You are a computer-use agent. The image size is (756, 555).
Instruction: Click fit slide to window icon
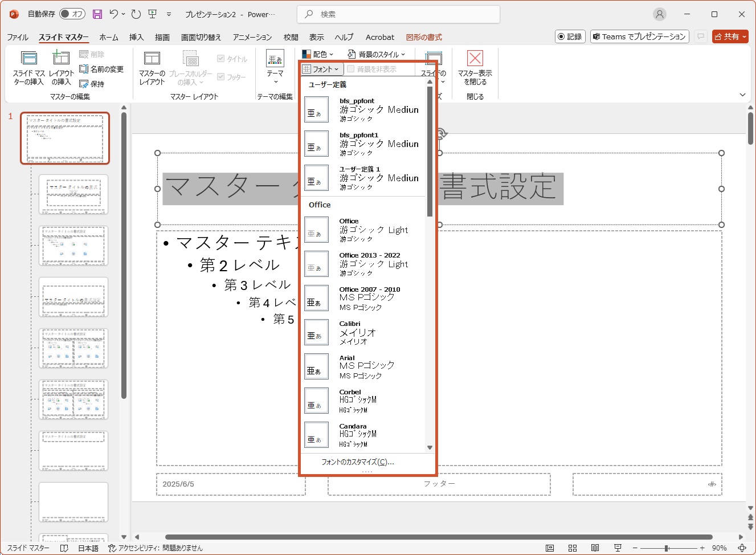point(742,548)
